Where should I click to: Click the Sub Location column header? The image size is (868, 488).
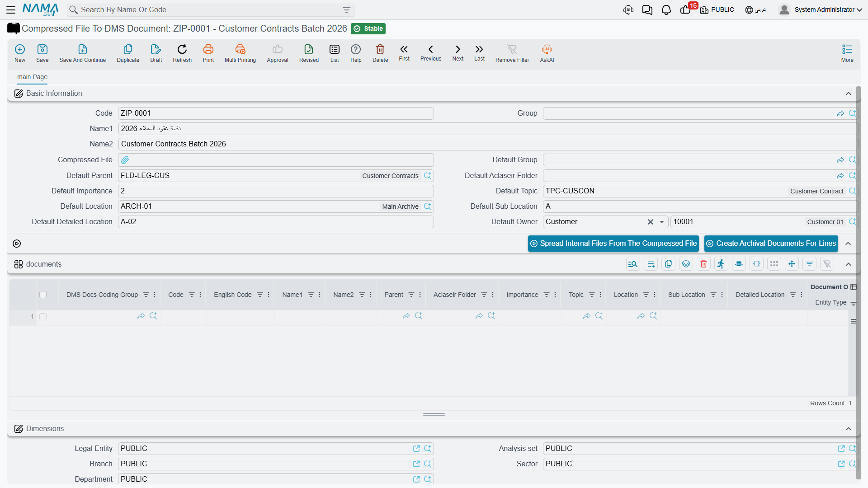tap(687, 295)
